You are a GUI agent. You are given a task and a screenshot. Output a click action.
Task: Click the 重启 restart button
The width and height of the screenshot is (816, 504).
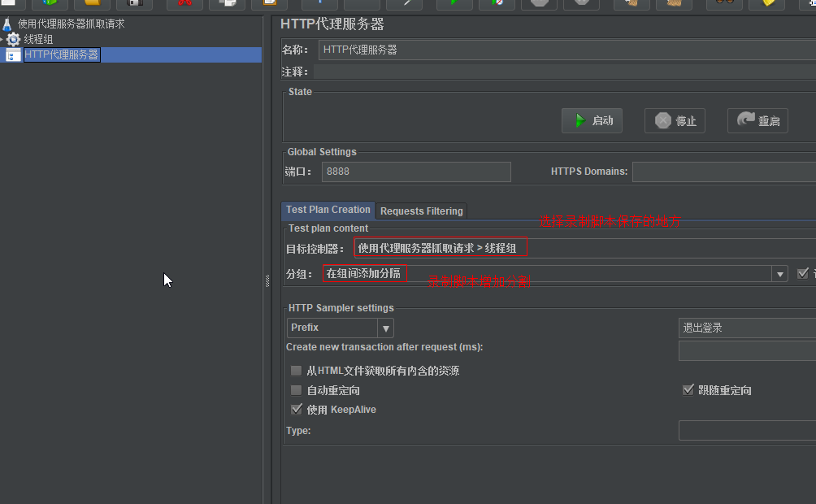click(x=757, y=120)
